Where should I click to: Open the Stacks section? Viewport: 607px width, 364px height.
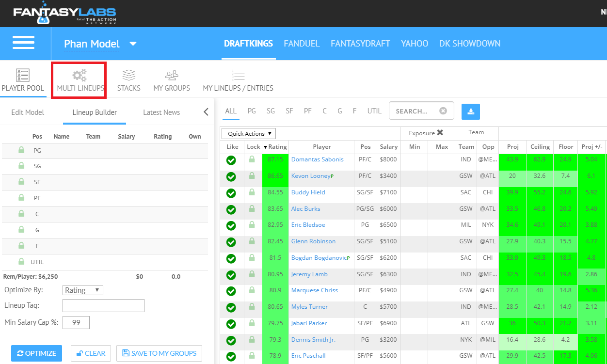coord(128,80)
